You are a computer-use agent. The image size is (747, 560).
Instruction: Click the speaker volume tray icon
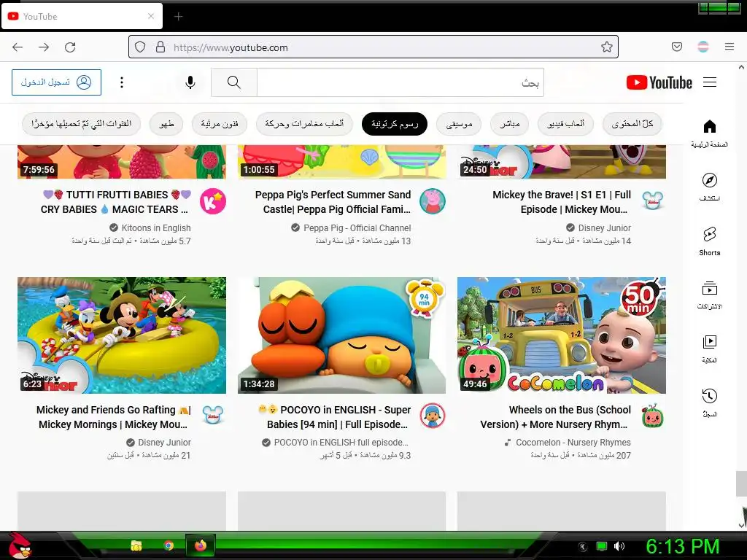(619, 546)
